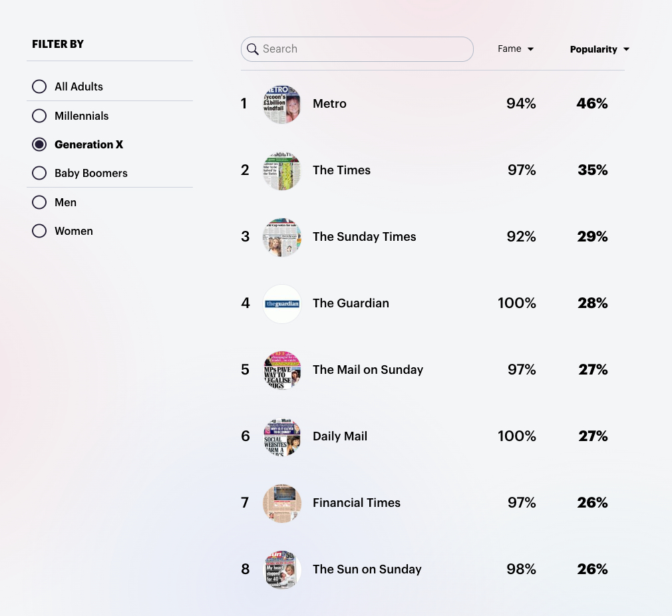This screenshot has height=616, width=672.
Task: Click the search magnifier icon
Action: click(x=253, y=49)
